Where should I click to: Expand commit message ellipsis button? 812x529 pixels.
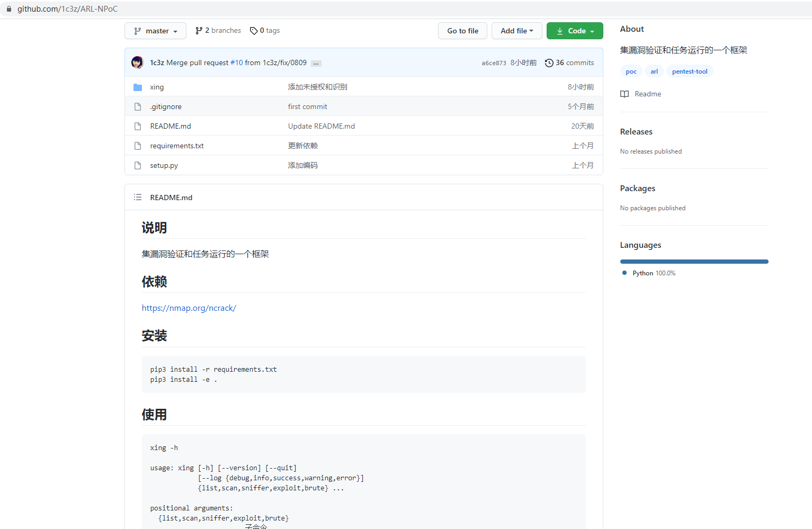point(316,64)
